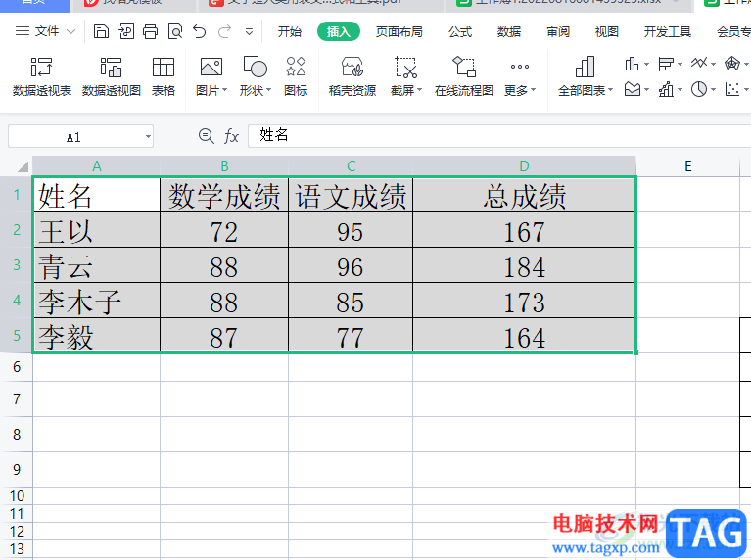Open the 开发工具 tab
The height and width of the screenshot is (560, 751).
tap(667, 31)
